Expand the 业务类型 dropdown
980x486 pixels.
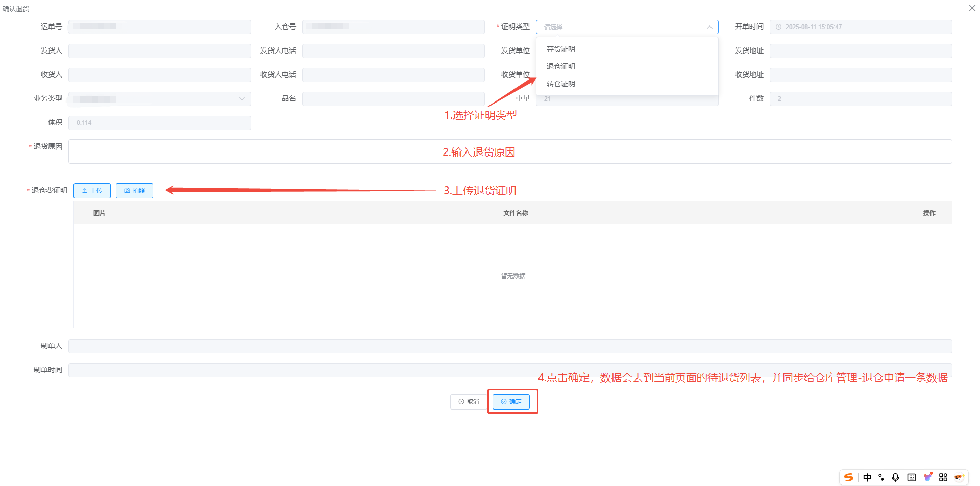pos(242,99)
